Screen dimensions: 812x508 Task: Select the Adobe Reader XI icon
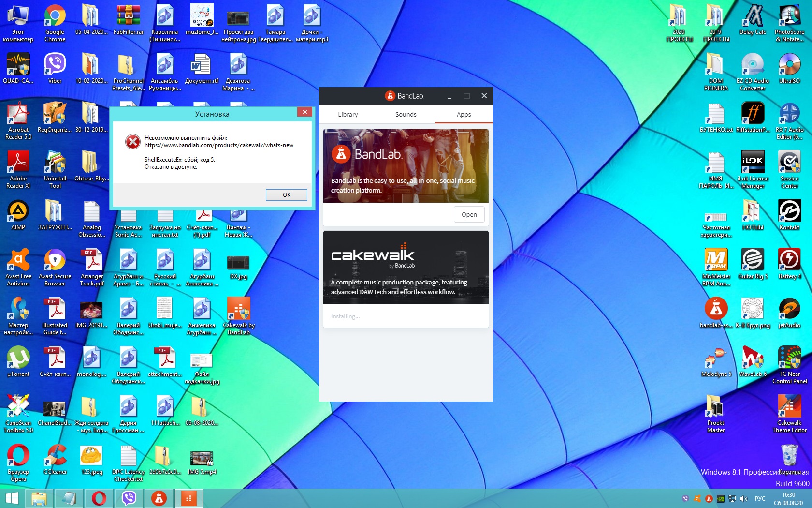18,169
